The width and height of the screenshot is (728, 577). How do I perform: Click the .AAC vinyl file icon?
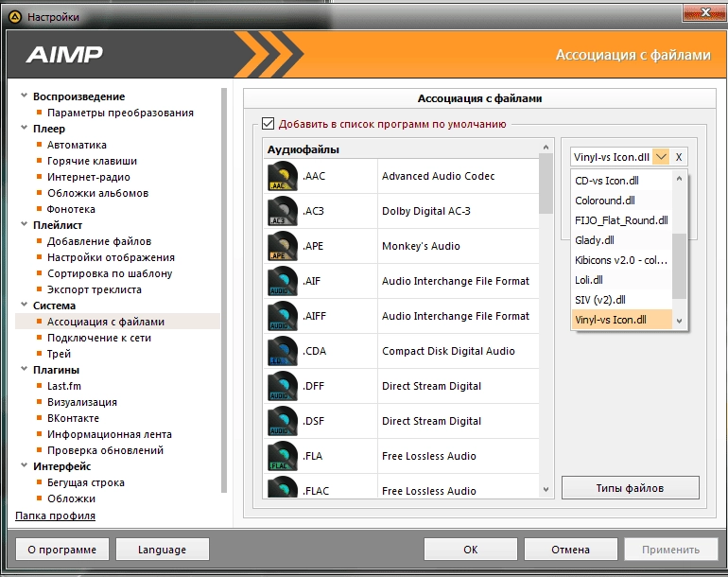pos(283,176)
